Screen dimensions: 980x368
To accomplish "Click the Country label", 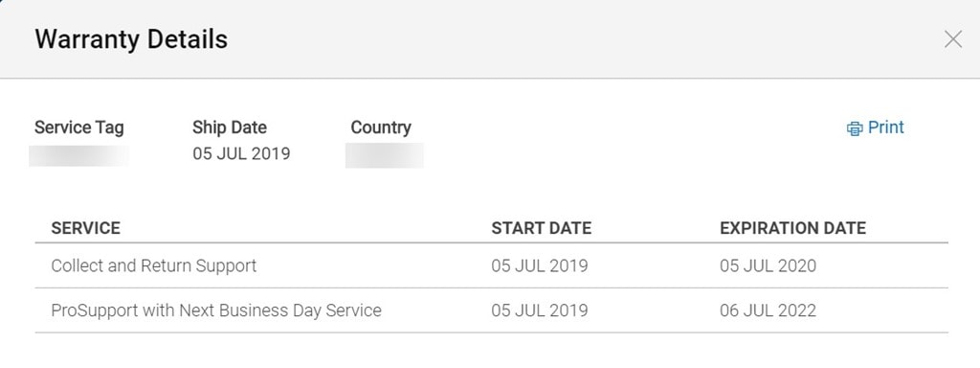I will pos(381,127).
